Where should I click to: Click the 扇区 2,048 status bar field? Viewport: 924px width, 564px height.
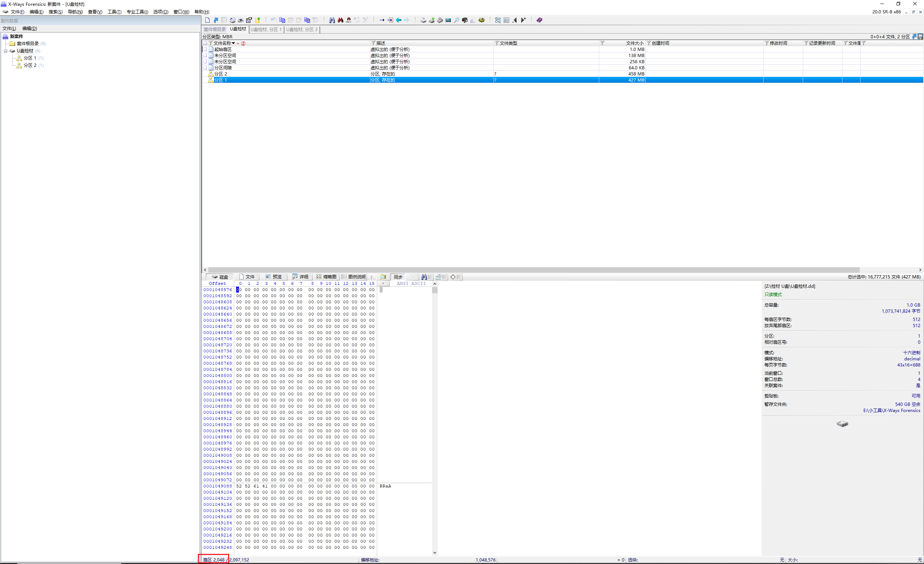pyautogui.click(x=214, y=560)
